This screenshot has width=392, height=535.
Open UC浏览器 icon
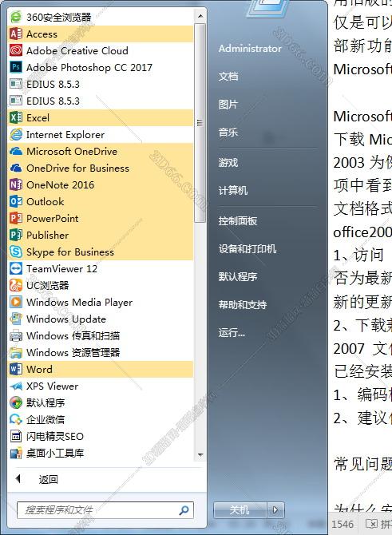coord(16,285)
